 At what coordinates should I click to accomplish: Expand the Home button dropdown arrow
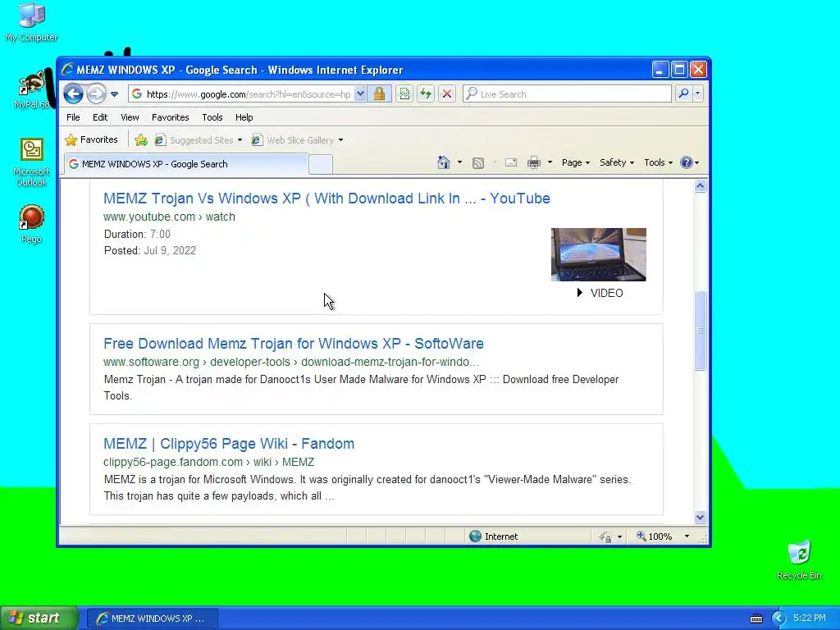click(x=459, y=162)
